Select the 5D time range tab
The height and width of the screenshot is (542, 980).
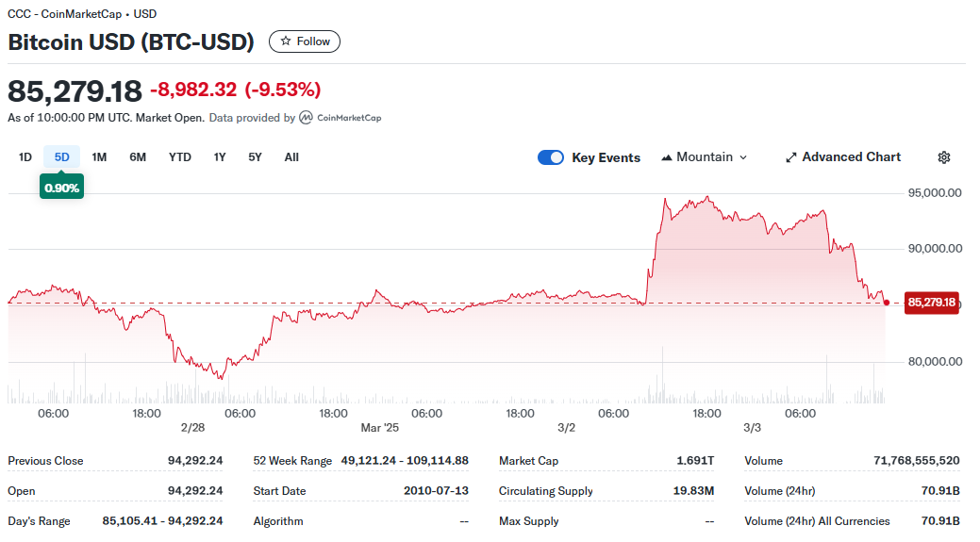tap(62, 157)
